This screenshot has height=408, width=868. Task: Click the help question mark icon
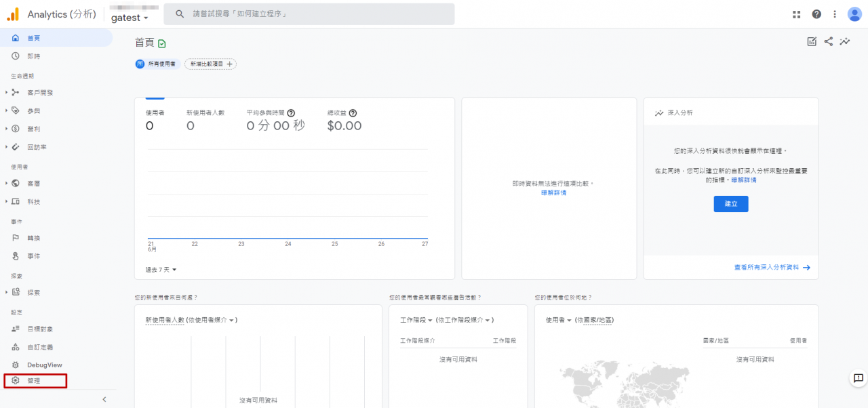point(816,14)
